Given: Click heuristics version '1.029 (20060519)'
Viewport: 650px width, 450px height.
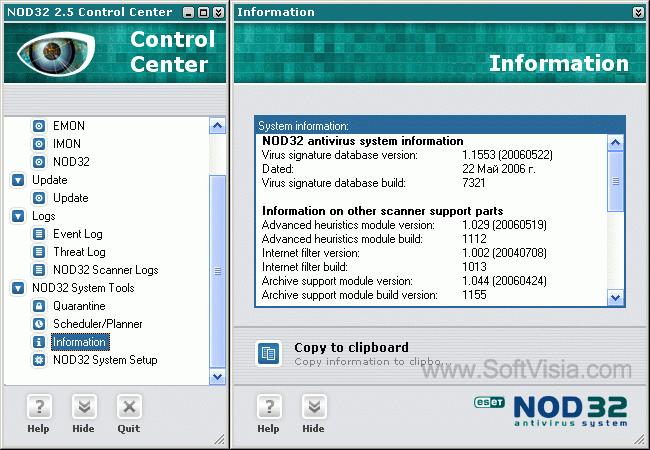Looking at the screenshot, I should (x=504, y=225).
